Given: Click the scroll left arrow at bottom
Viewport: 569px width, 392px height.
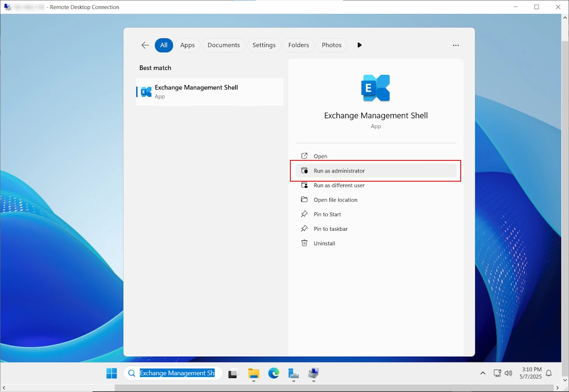Looking at the screenshot, I should pyautogui.click(x=4, y=388).
